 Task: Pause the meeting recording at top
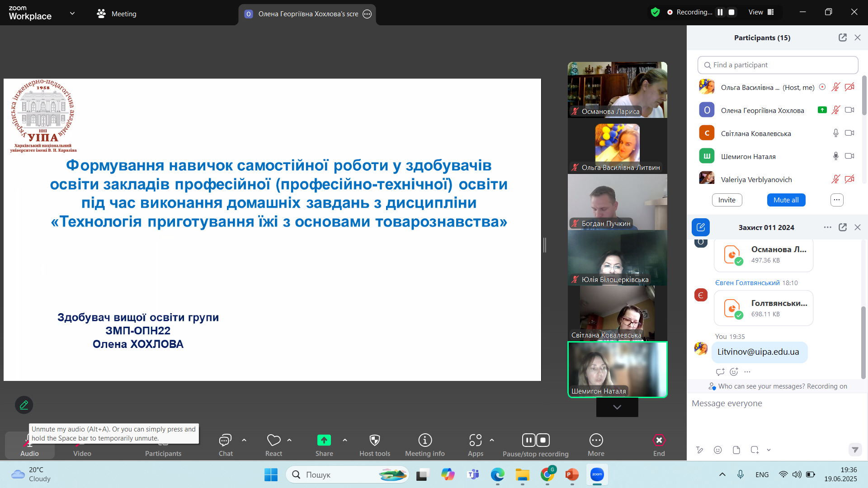[x=720, y=12]
